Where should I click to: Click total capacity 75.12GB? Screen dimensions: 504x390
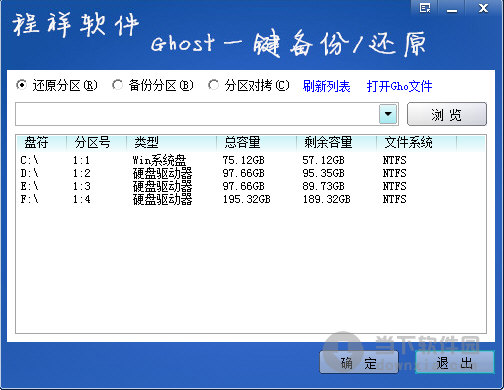(x=243, y=160)
